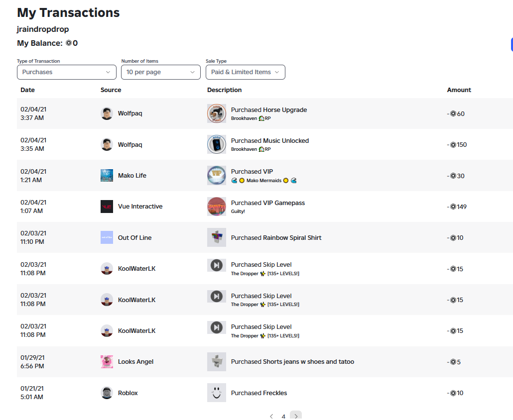Open the 10 per page dropdown
The height and width of the screenshot is (420, 513).
[x=161, y=72]
